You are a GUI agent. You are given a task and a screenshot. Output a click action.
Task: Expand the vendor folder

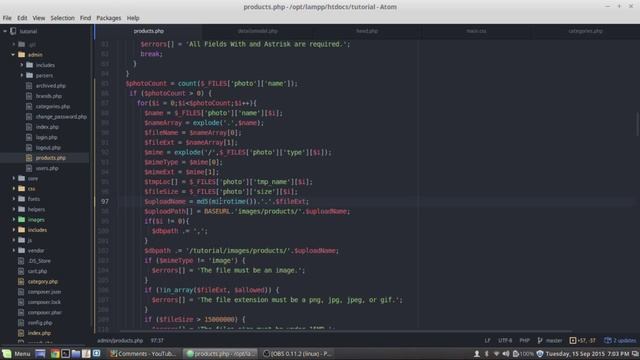(x=13, y=251)
